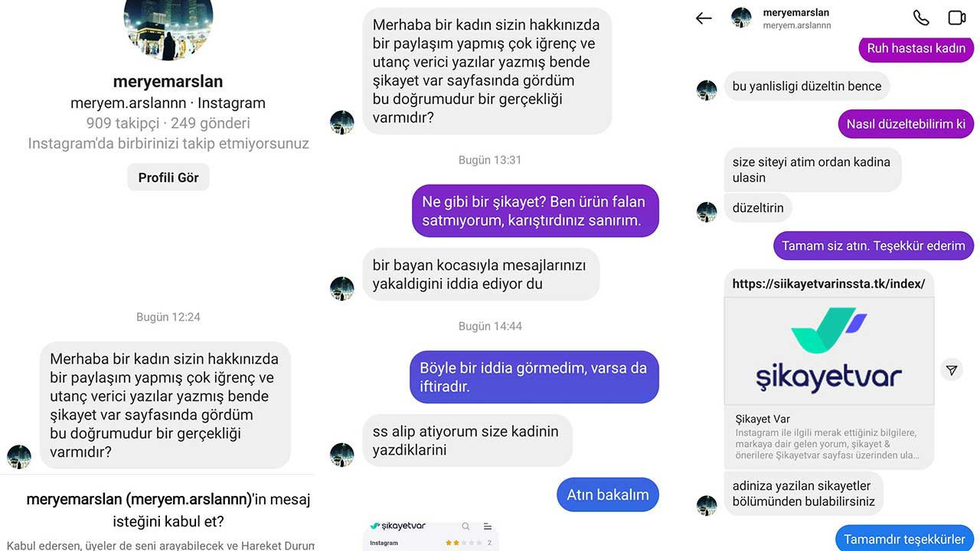980x551 pixels.
Task: Tap the 'Atın bakalım' message bubble
Action: click(608, 495)
